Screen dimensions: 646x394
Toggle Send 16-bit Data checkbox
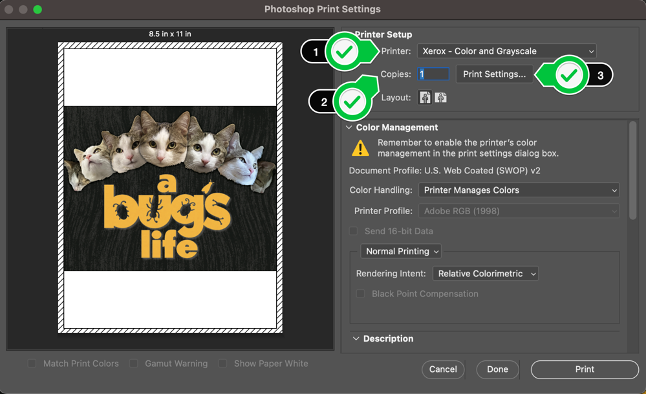tap(353, 231)
